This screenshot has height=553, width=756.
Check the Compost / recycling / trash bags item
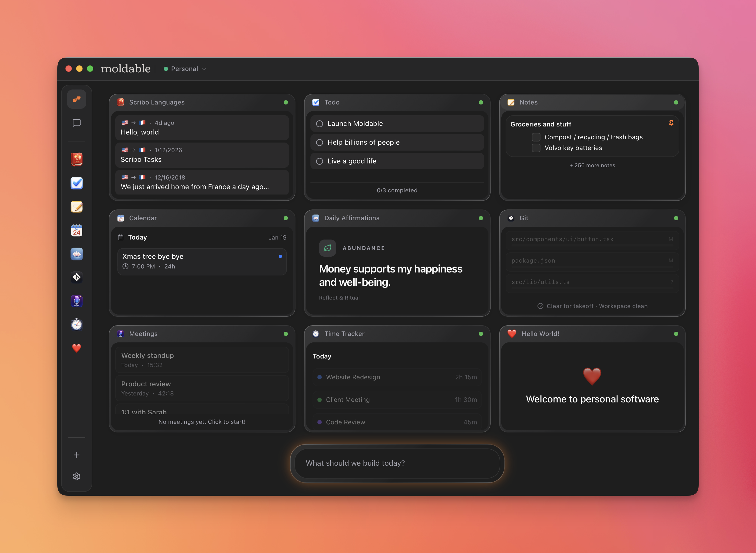[x=536, y=137]
